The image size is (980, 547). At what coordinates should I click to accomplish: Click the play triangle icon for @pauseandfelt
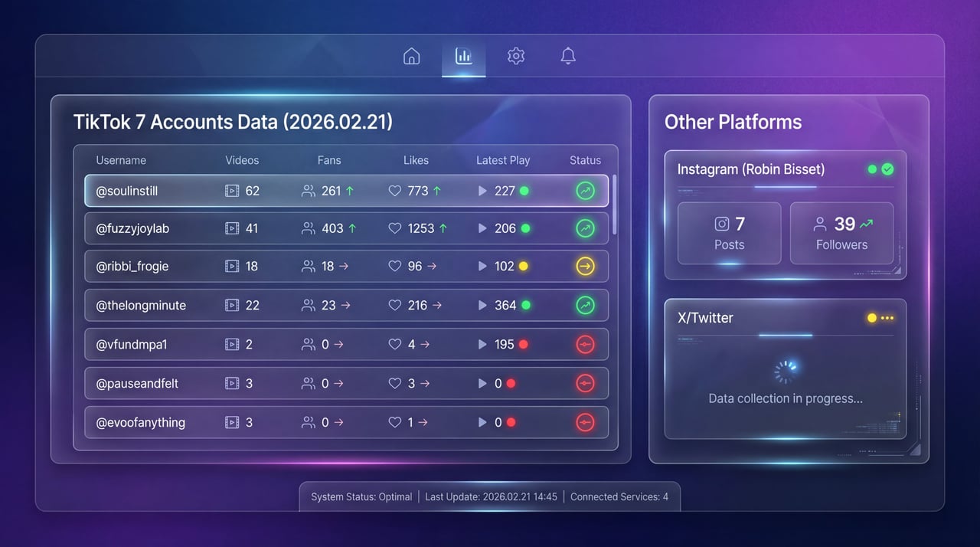point(482,383)
